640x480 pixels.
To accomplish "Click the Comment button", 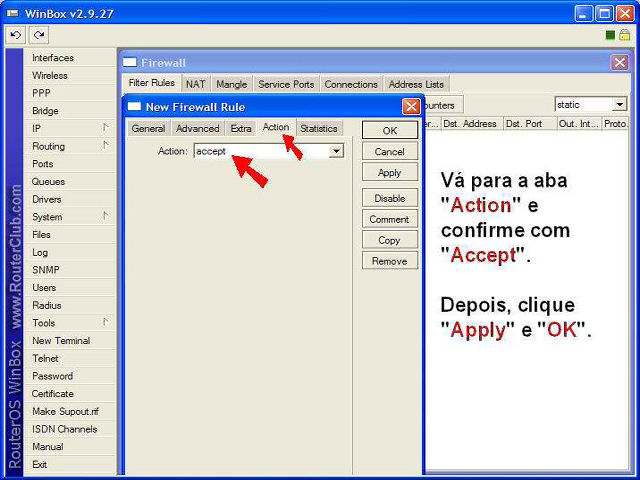I will [390, 219].
